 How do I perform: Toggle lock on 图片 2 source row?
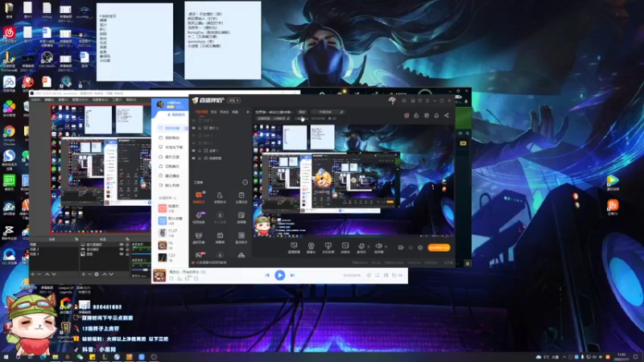[x=200, y=128]
